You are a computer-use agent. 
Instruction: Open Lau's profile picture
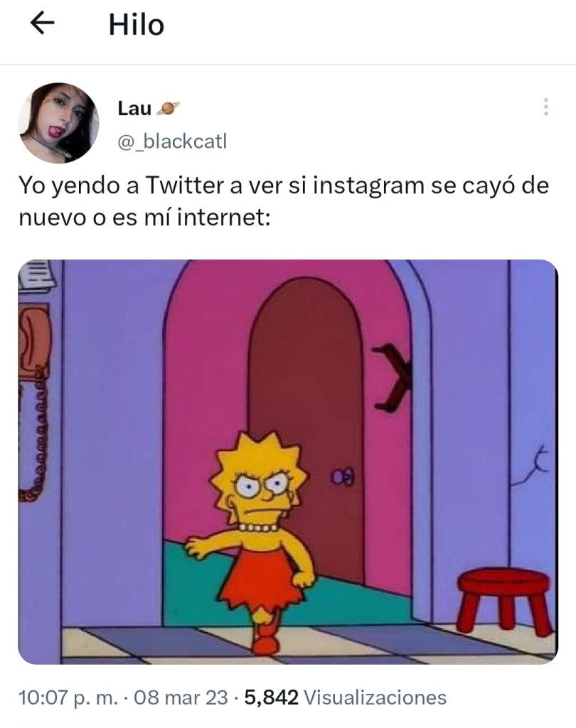tap(58, 123)
